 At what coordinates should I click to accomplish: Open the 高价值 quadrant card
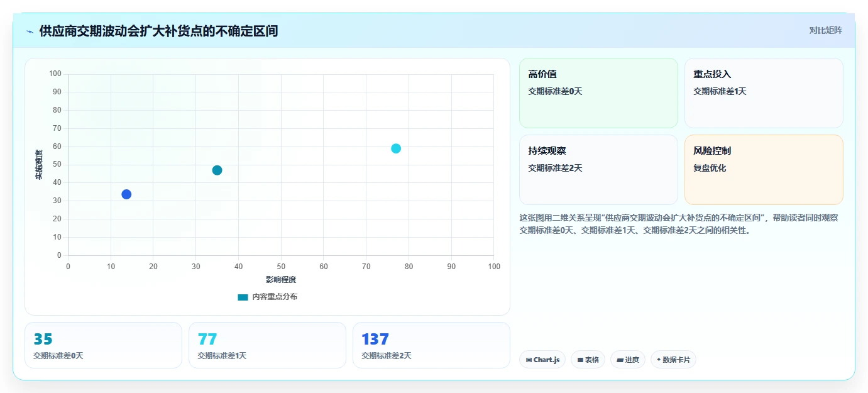click(598, 93)
